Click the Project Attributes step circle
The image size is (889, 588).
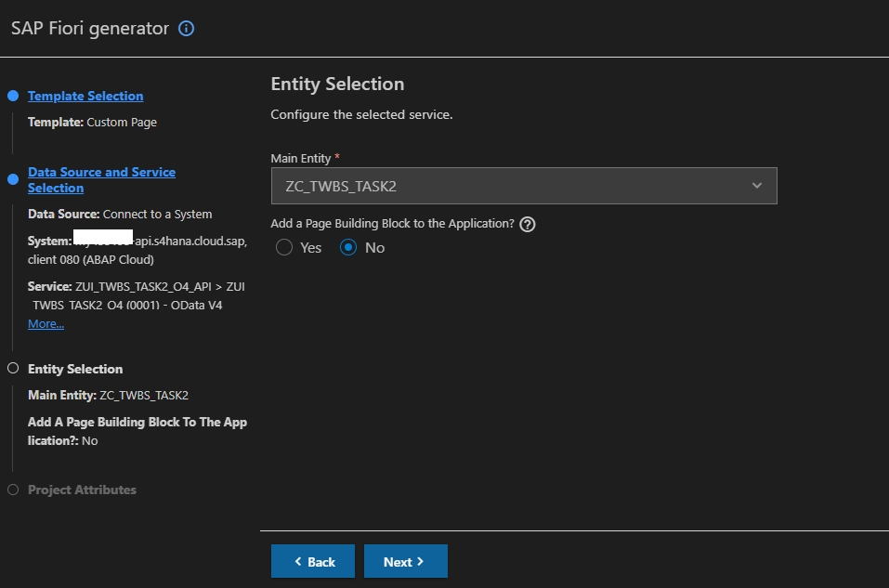13,490
